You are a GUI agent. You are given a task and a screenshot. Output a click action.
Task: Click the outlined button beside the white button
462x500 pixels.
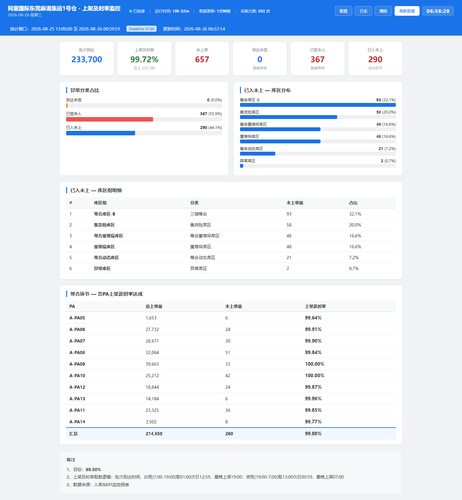point(383,11)
